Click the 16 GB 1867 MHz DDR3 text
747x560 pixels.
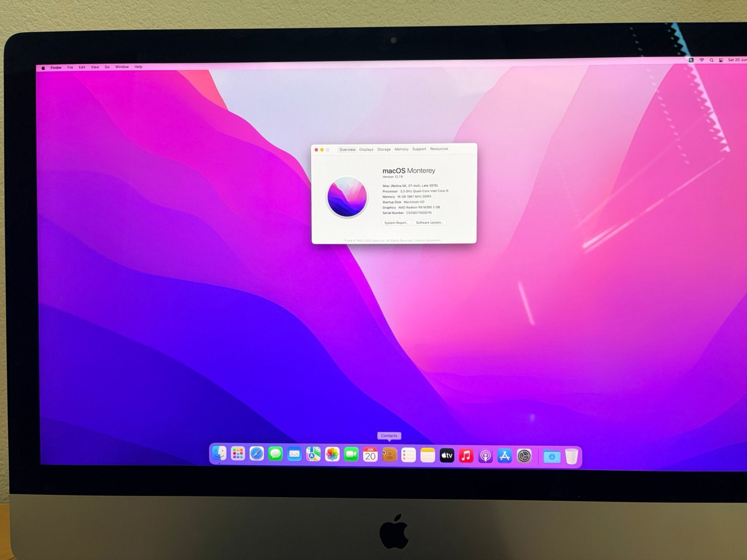click(x=414, y=196)
